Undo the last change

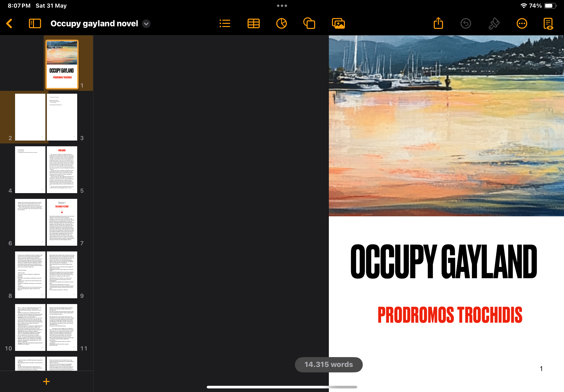466,23
